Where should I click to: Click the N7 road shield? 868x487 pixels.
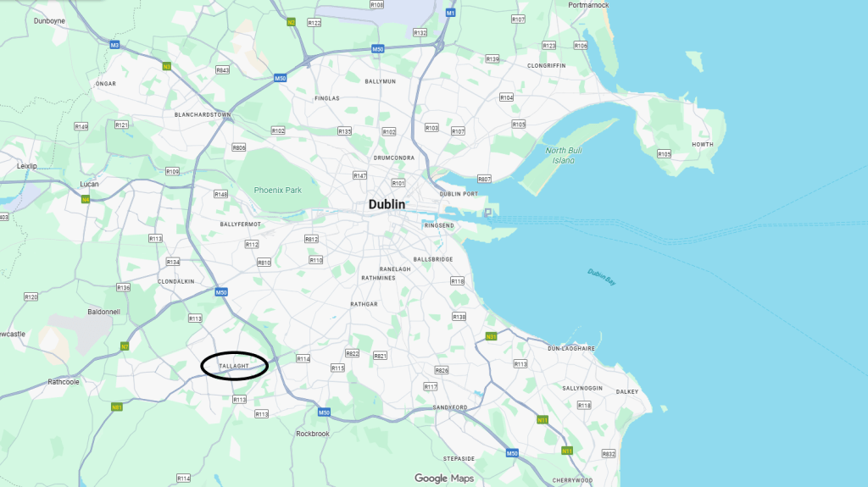[x=125, y=346]
